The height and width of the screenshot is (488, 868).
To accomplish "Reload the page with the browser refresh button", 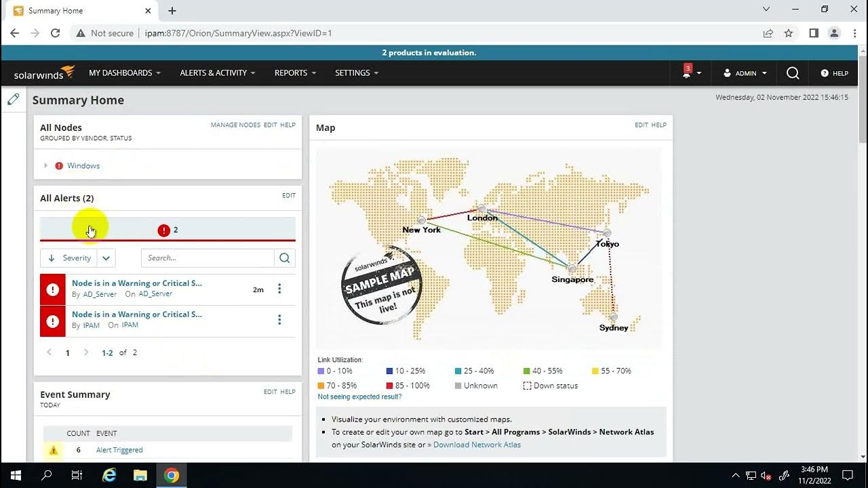I will tap(56, 33).
